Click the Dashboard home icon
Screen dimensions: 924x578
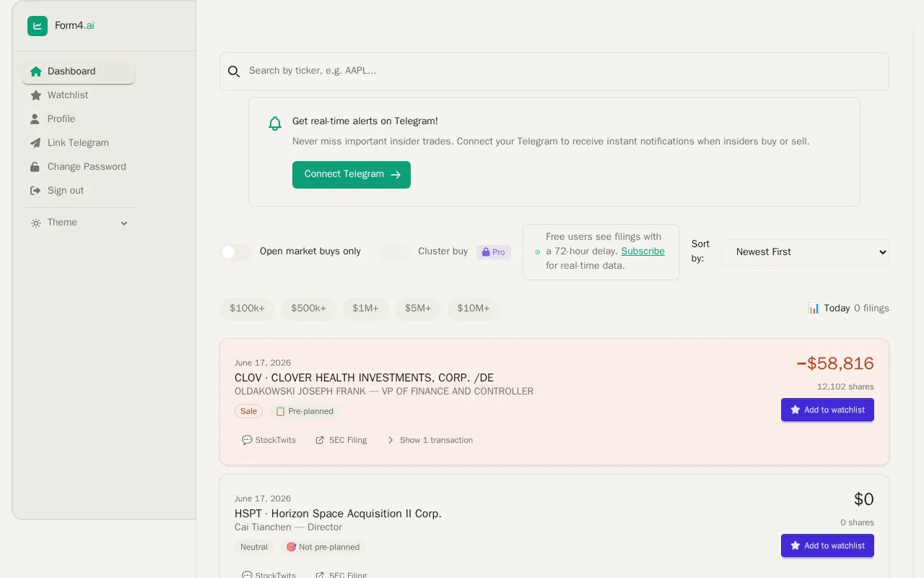tap(35, 72)
